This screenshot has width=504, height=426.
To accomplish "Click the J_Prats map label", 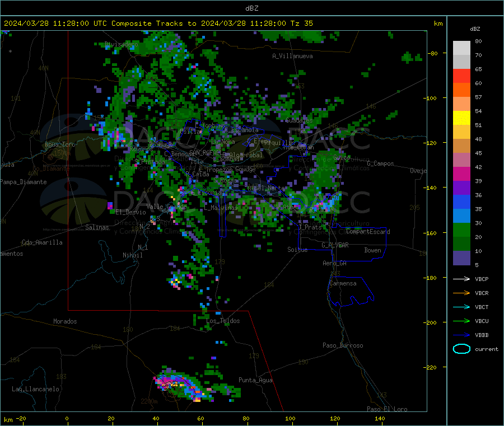I will coord(310,227).
